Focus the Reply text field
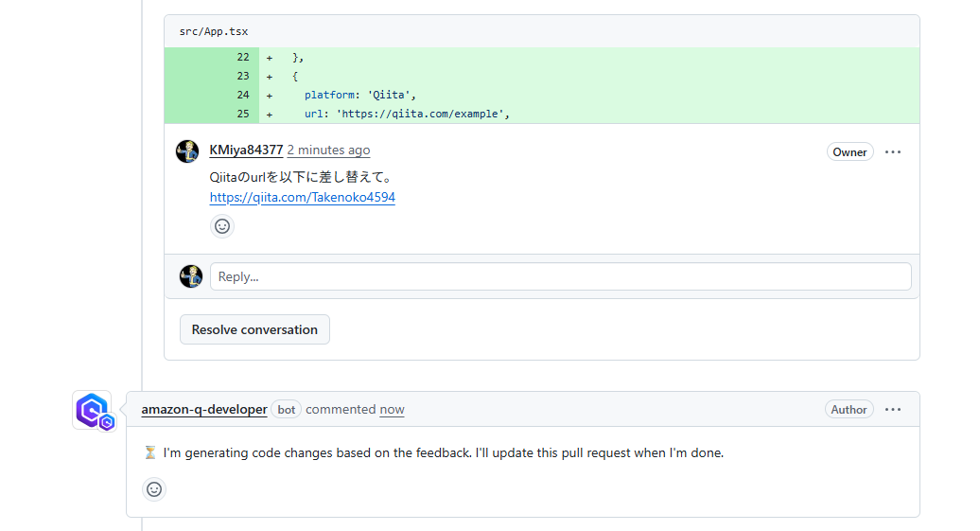Image resolution: width=980 pixels, height=531 pixels. click(x=561, y=276)
